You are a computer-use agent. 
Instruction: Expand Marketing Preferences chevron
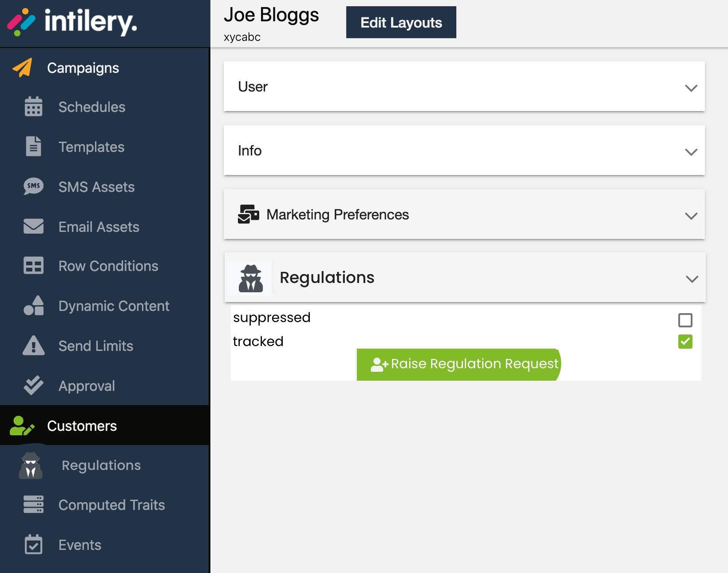click(x=691, y=216)
